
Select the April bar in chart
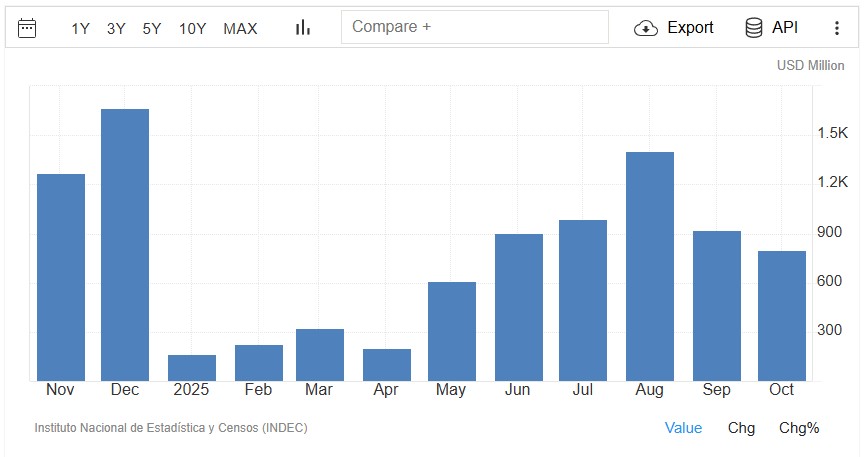click(387, 365)
